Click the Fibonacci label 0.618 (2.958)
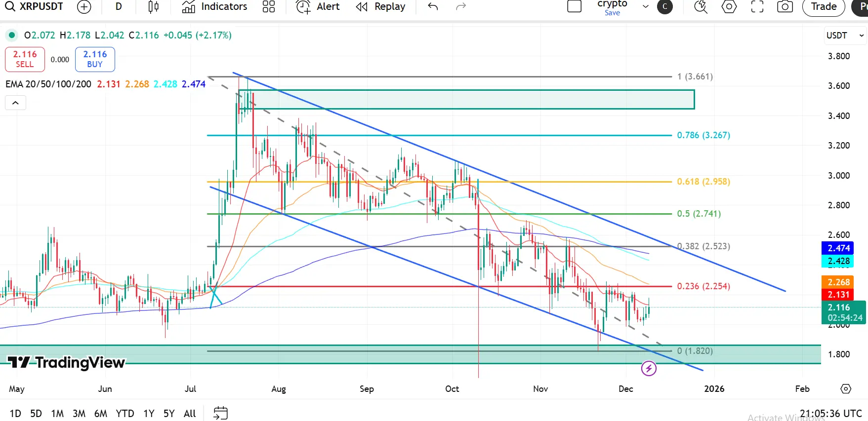Viewport: 868px width, 421px height. 703,182
